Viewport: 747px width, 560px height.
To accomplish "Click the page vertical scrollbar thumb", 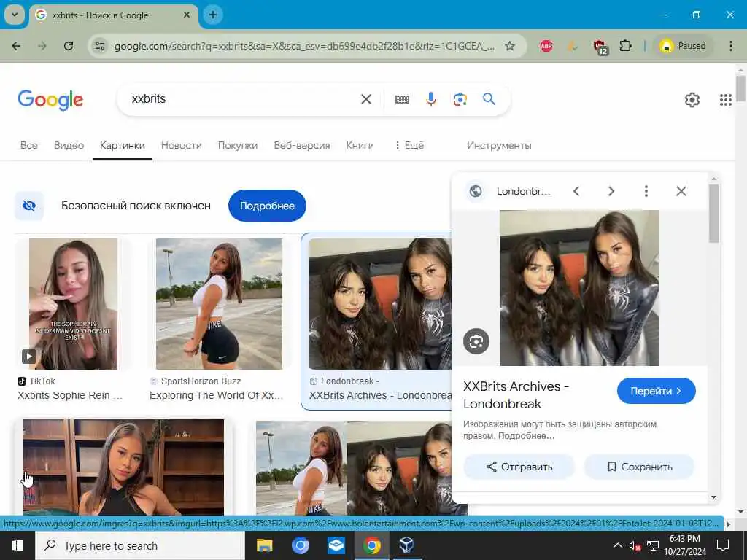I will click(740, 88).
